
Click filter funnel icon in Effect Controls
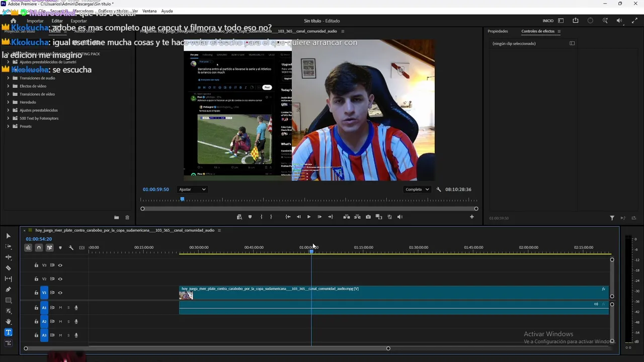pyautogui.click(x=612, y=218)
